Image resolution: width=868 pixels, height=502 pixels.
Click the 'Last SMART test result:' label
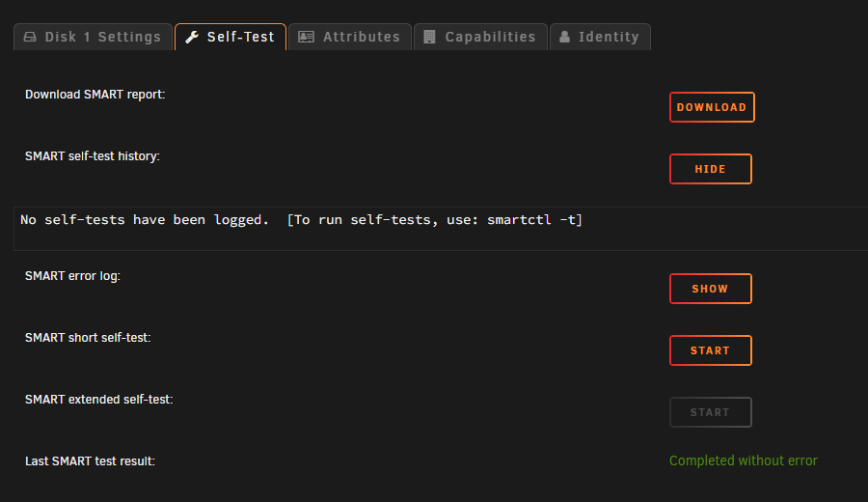(x=91, y=461)
